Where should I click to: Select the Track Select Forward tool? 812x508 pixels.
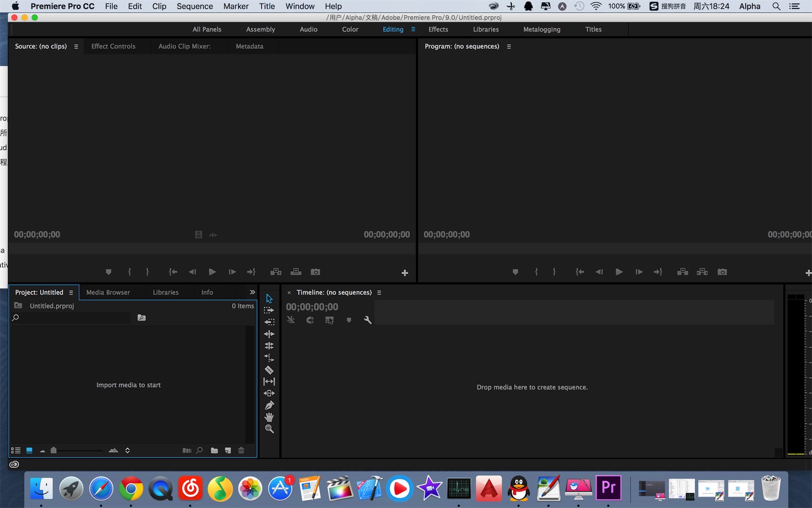(x=269, y=310)
